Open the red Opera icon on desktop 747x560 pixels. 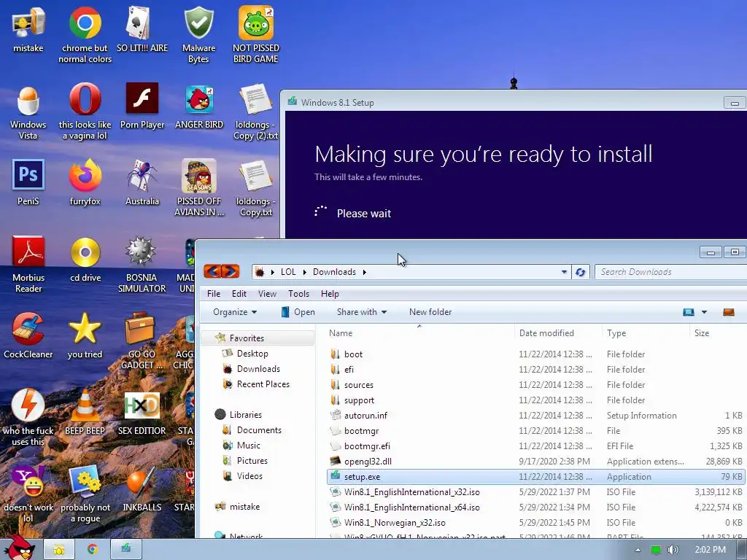tap(85, 112)
